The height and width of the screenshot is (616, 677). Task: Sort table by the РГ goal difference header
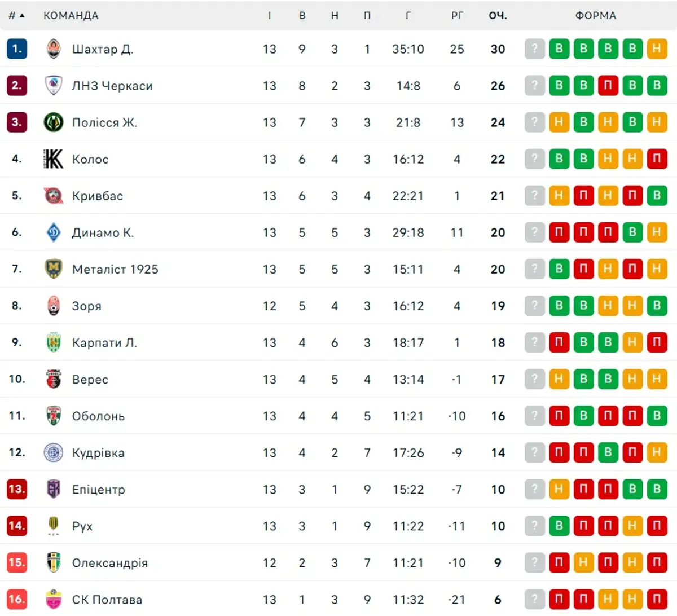tap(457, 16)
